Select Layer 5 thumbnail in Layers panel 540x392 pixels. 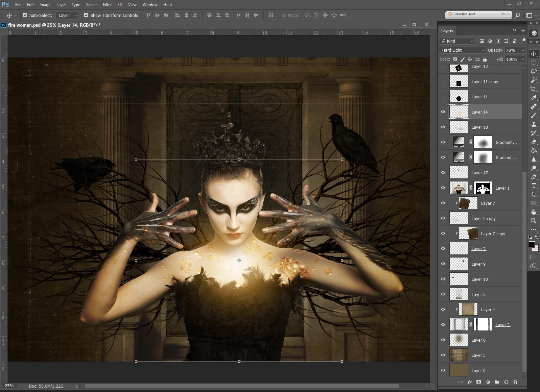(459, 355)
